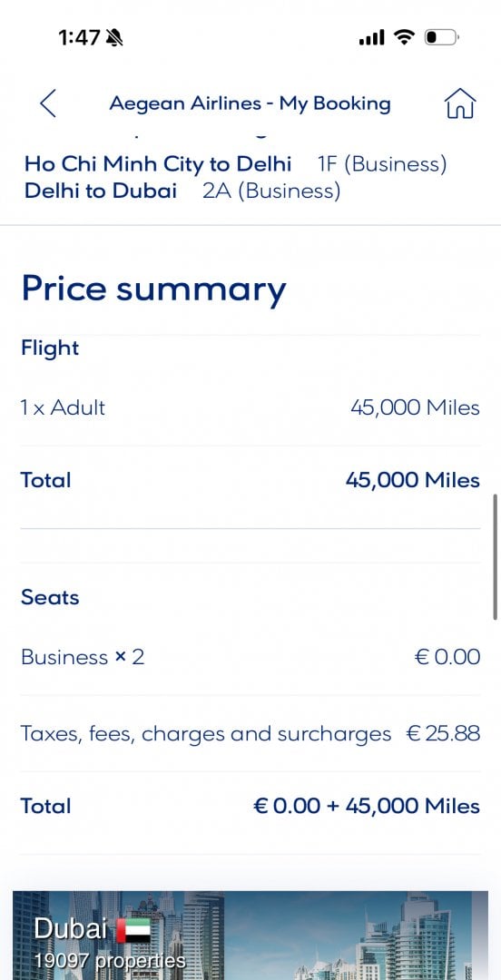Tap the Wi-Fi status icon
The image size is (501, 980).
tap(405, 38)
